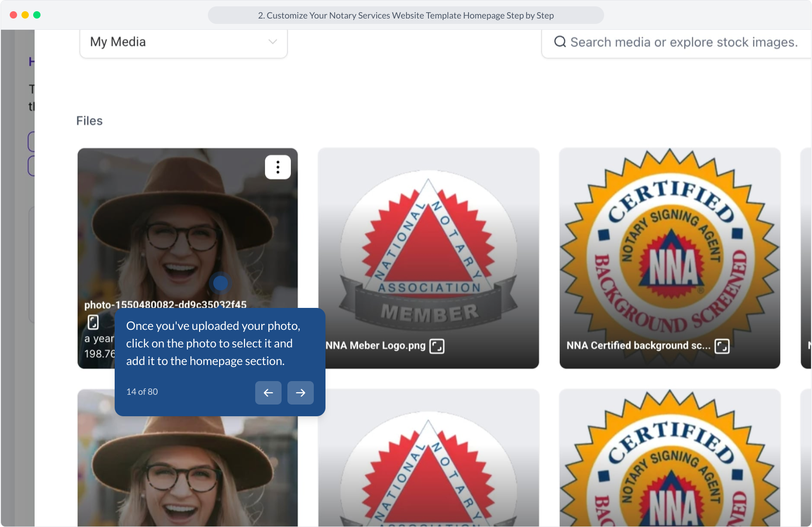This screenshot has width=812, height=527.
Task: Expand the NNA Meber Logo.png preview icon
Action: pyautogui.click(x=437, y=346)
